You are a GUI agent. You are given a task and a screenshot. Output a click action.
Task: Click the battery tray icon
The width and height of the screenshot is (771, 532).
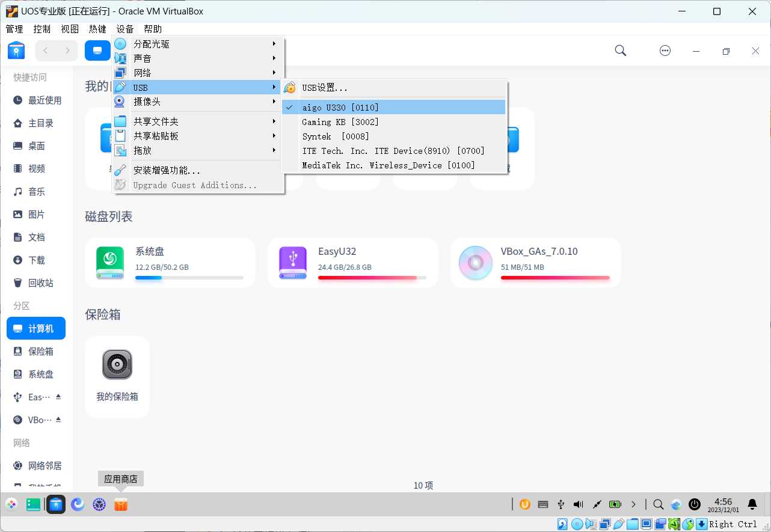615,504
